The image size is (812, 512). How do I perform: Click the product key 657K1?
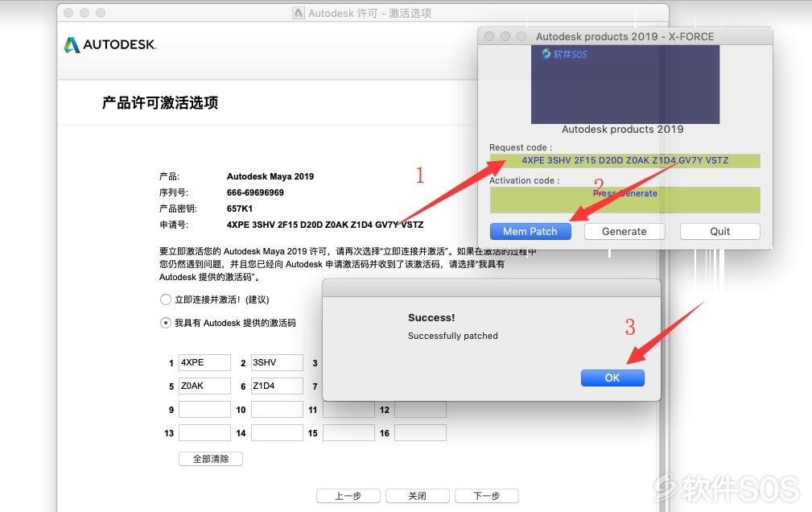[240, 209]
